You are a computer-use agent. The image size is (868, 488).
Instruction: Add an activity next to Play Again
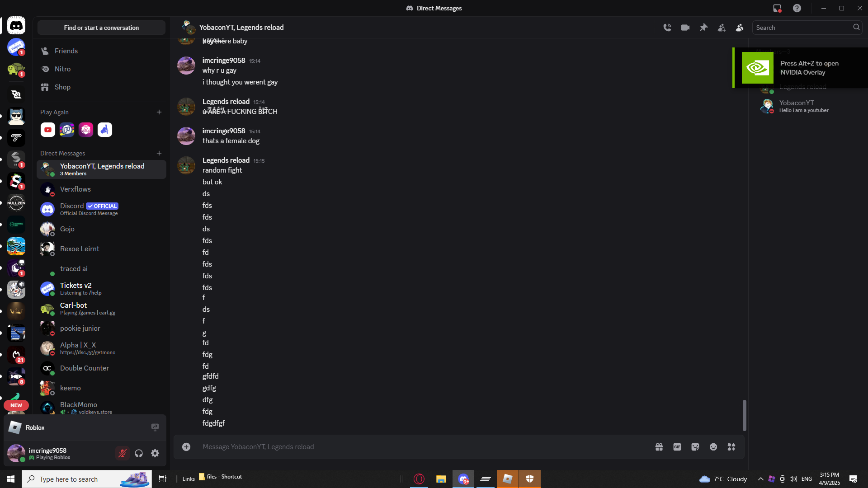coord(159,112)
